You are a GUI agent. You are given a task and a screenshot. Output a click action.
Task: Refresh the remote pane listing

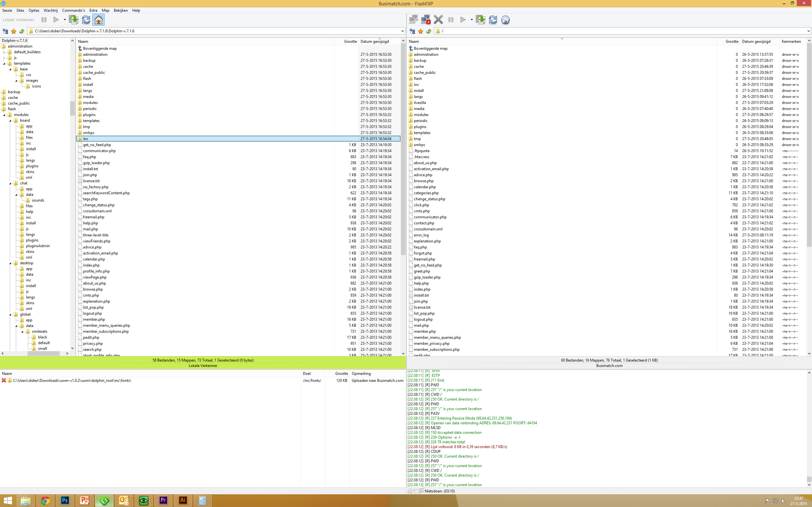coord(493,20)
